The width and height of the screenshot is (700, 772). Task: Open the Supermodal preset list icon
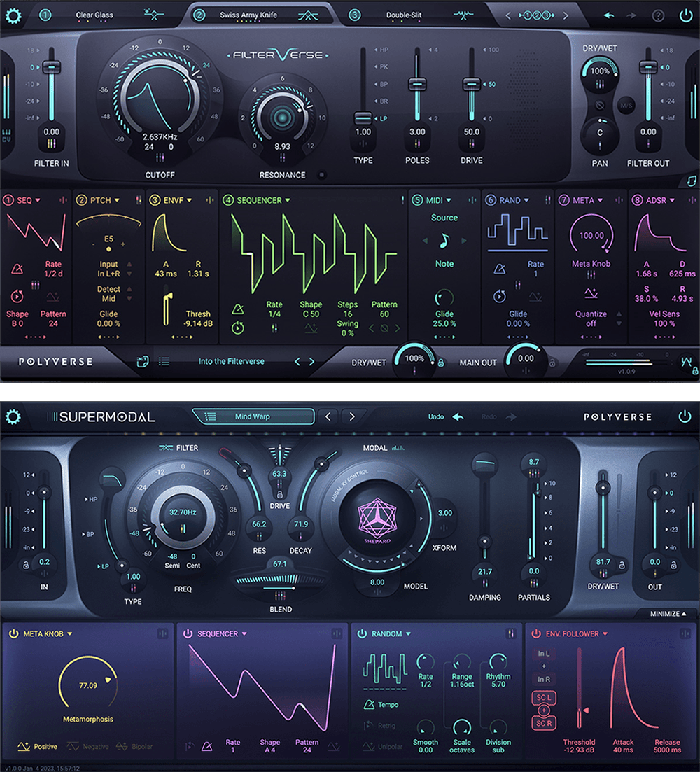(x=209, y=417)
